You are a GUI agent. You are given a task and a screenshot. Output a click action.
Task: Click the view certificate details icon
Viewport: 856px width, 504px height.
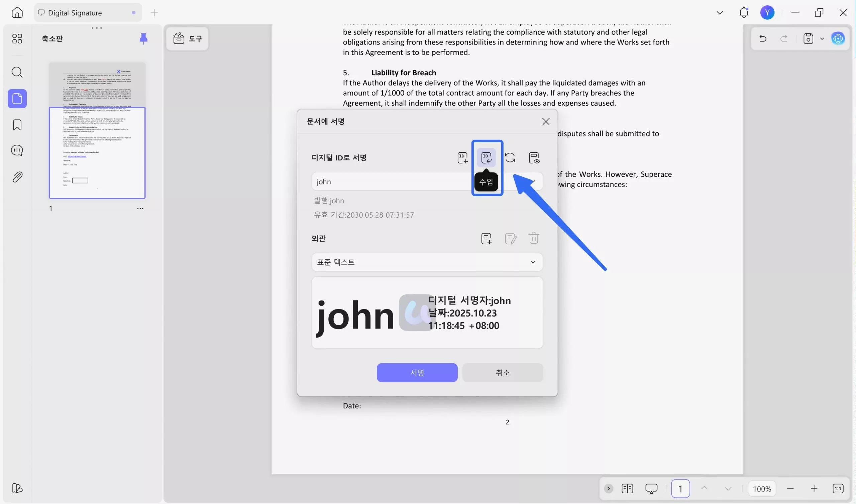pyautogui.click(x=534, y=158)
